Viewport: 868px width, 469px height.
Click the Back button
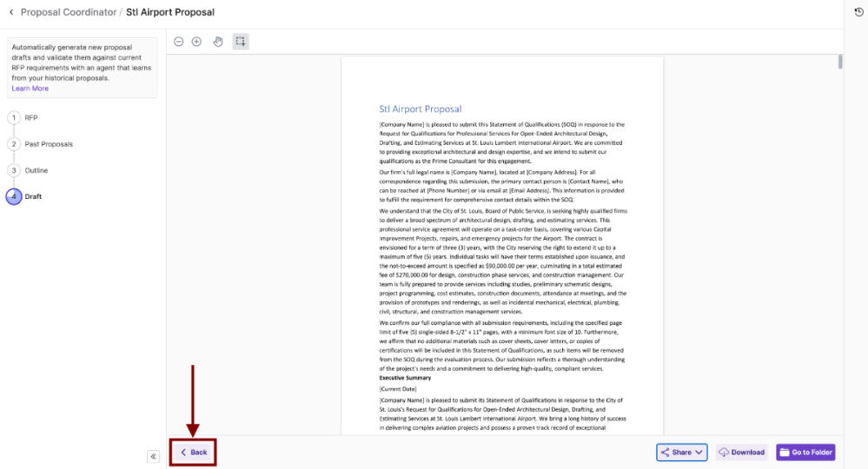[x=193, y=452]
